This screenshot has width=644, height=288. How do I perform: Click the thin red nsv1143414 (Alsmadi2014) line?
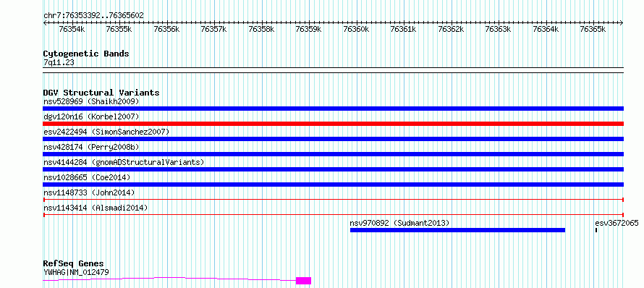tap(333, 215)
